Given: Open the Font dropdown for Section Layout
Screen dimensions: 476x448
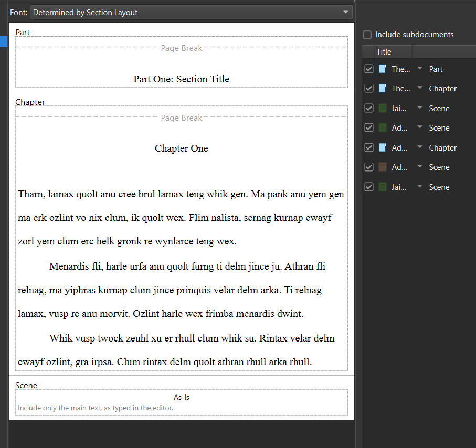Looking at the screenshot, I should (x=191, y=12).
